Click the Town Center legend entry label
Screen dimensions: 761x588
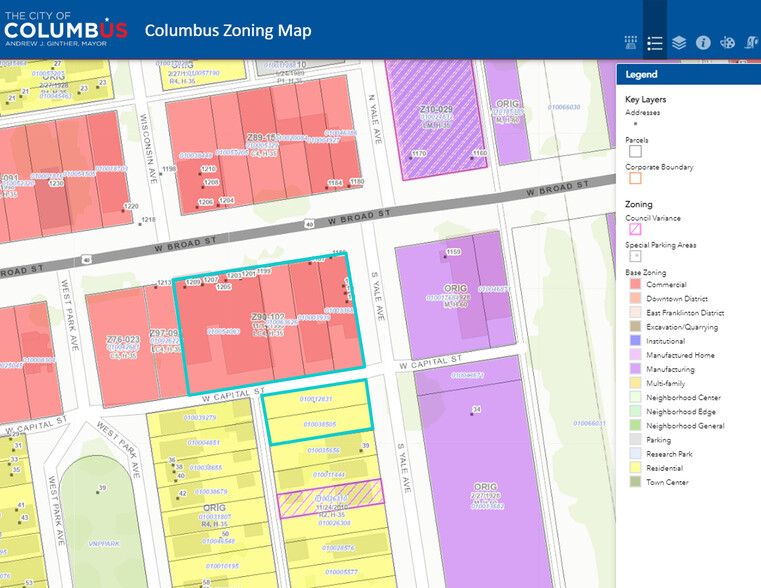667,481
